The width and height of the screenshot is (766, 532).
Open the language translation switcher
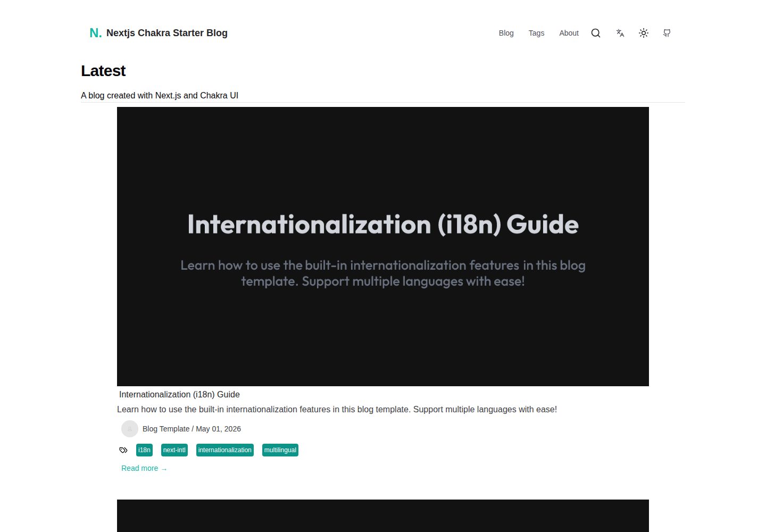[620, 33]
